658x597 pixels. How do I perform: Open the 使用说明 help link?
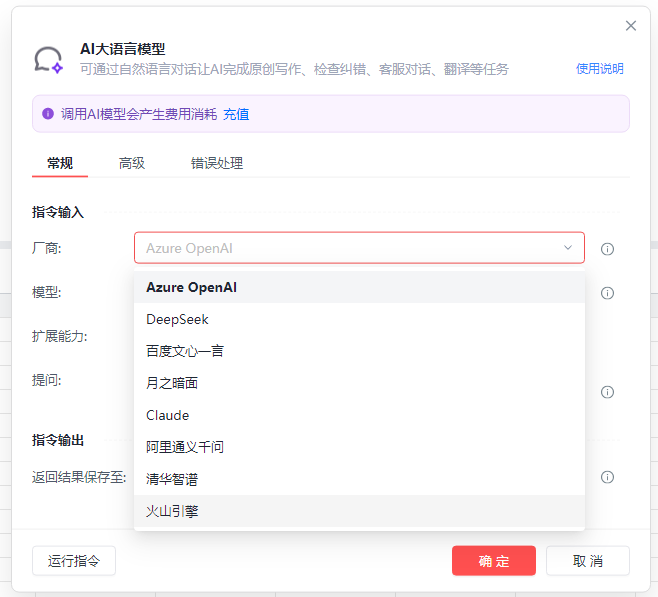tap(600, 68)
